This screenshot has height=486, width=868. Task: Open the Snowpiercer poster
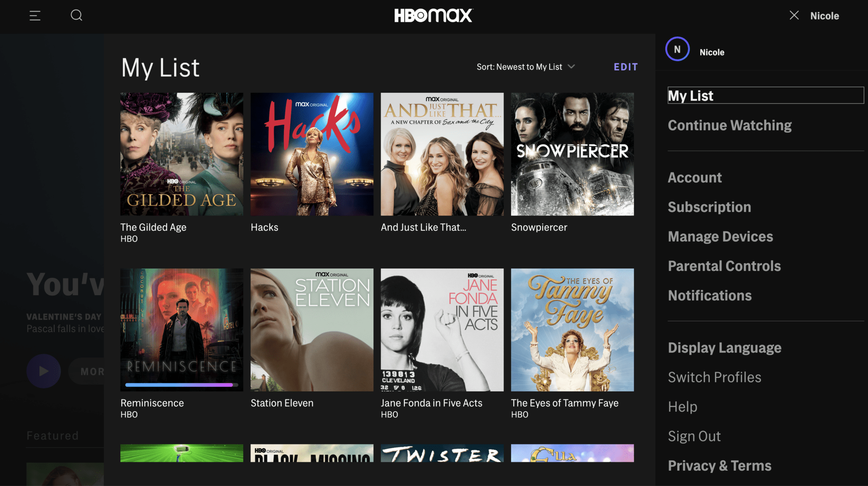(x=573, y=154)
